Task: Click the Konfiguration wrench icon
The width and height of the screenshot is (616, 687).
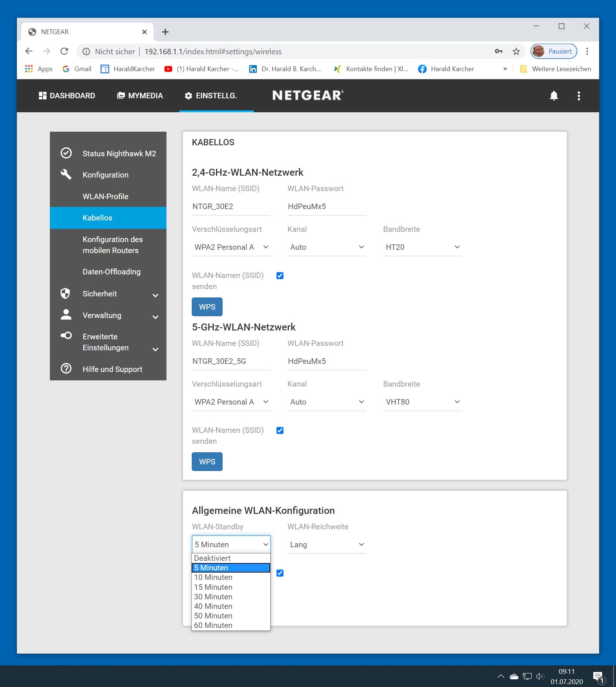Action: pyautogui.click(x=66, y=175)
